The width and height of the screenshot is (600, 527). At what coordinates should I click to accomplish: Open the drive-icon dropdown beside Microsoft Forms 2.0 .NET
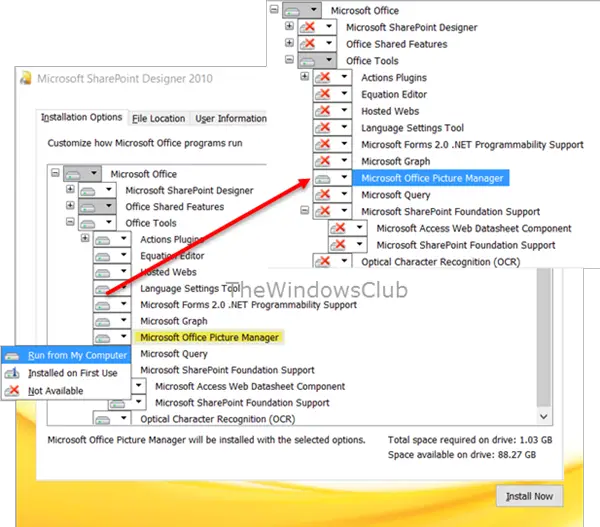[x=124, y=304]
